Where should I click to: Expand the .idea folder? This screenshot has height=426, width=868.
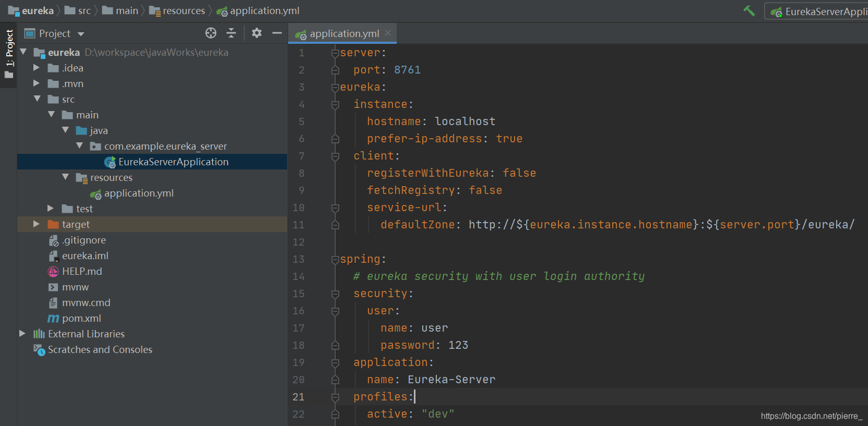37,67
